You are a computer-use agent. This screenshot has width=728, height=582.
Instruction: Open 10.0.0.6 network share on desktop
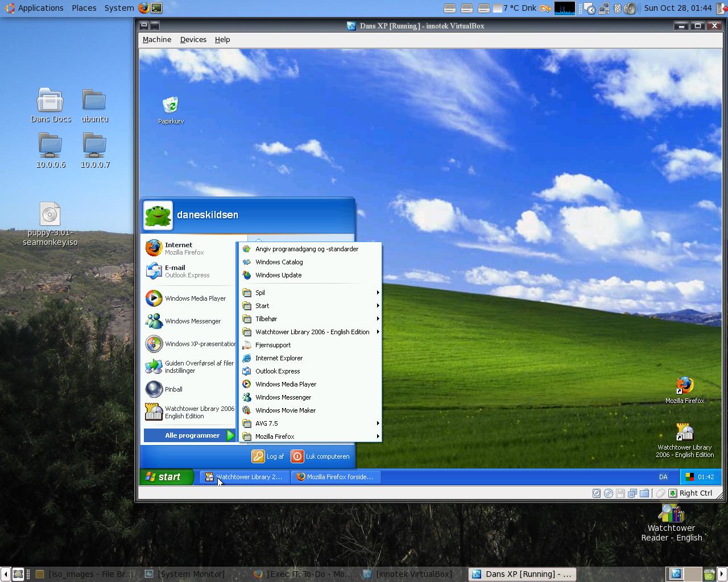tap(51, 151)
